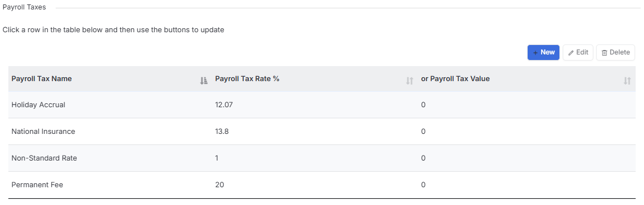Click the Delete button

tap(615, 52)
